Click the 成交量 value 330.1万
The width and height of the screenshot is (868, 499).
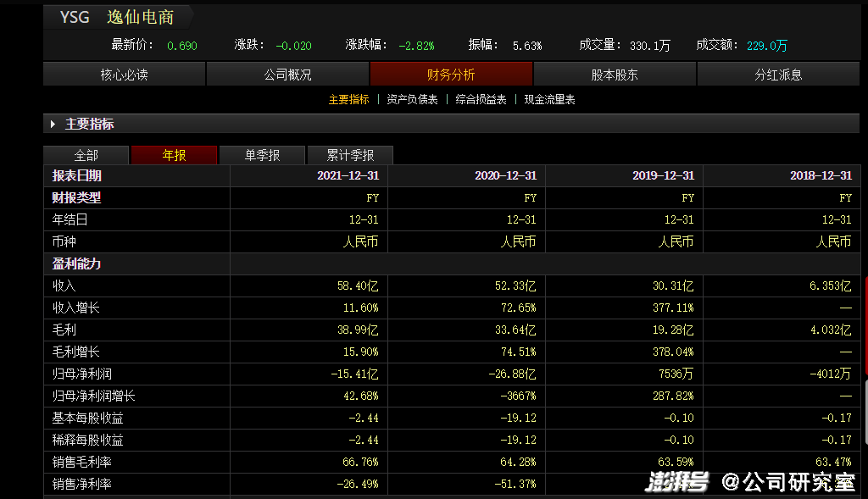(650, 46)
